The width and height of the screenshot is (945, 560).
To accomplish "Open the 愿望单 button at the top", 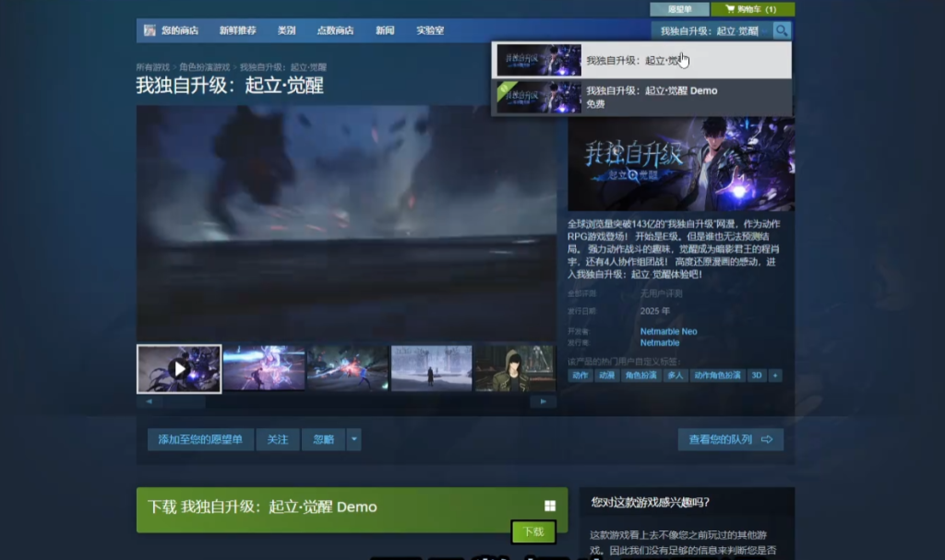I will 679,9.
